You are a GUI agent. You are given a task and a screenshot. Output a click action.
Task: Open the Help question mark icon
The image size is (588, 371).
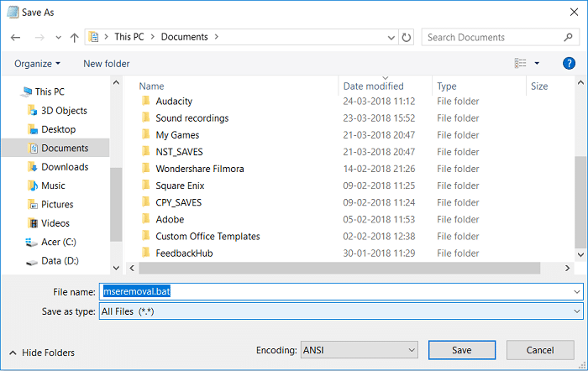tap(569, 64)
